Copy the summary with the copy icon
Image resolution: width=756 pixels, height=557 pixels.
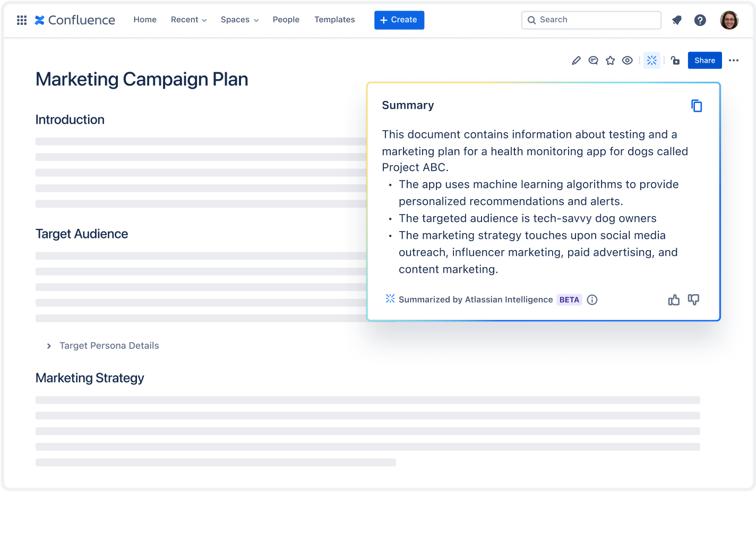tap(696, 106)
